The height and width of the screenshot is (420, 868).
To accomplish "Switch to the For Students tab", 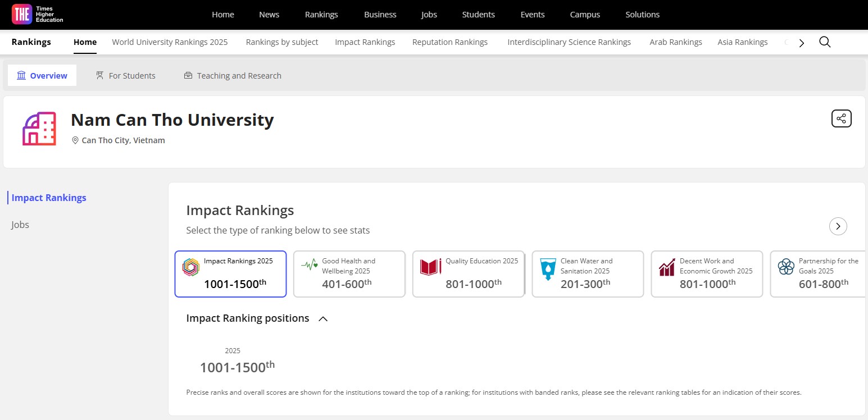I will point(126,75).
